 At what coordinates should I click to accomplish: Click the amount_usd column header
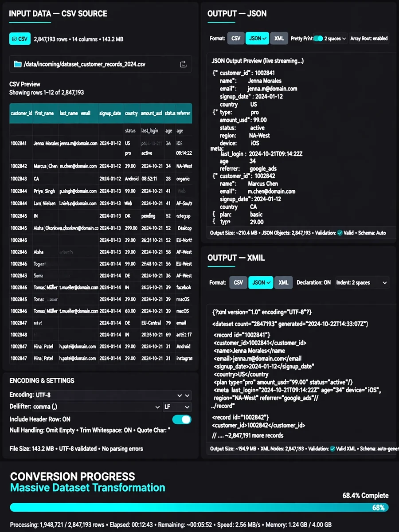pos(152,113)
